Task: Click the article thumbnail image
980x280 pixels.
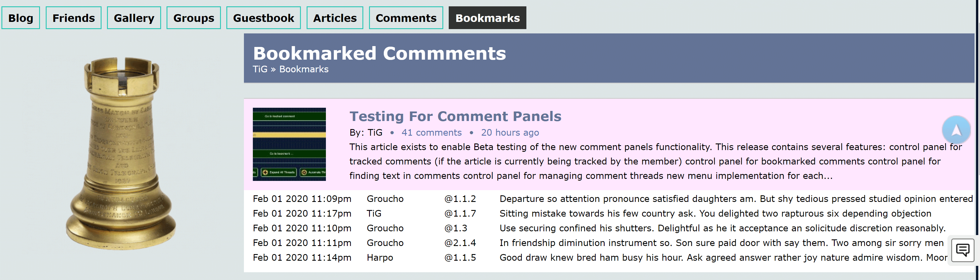Action: click(x=289, y=144)
